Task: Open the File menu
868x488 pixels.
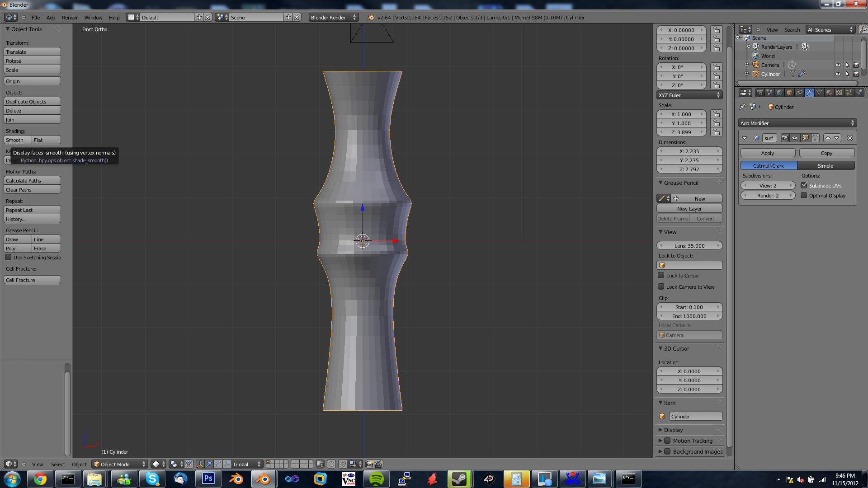Action: (36, 18)
